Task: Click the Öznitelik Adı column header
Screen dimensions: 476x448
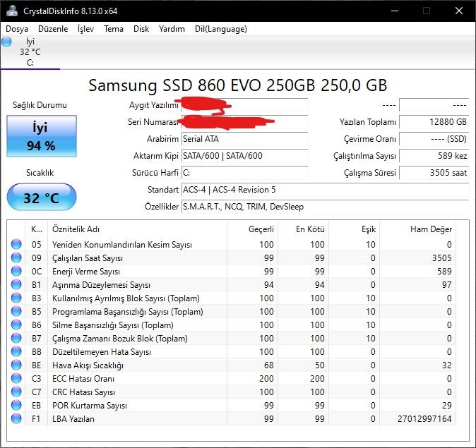Action: tap(137, 229)
